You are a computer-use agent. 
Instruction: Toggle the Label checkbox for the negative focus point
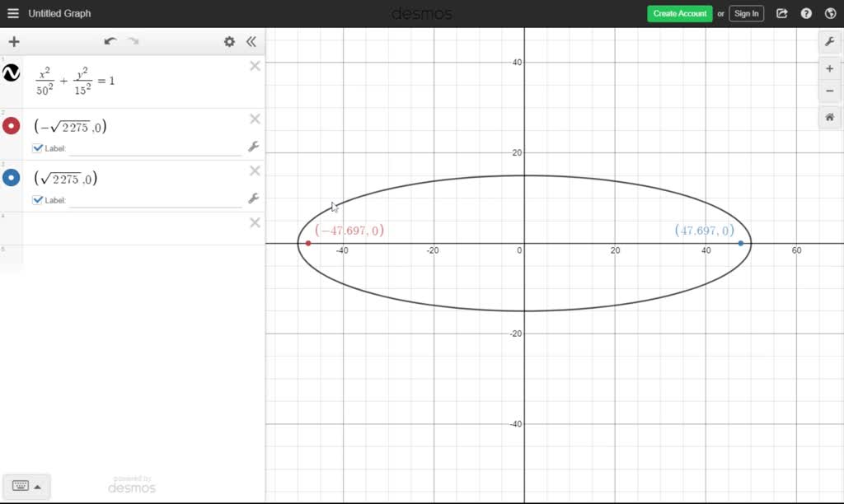37,147
